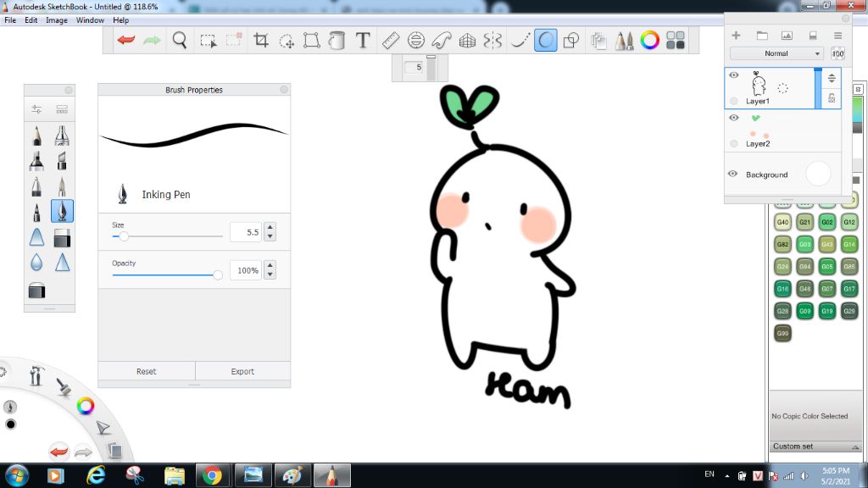Hide Layer2 using its eye icon

[733, 118]
